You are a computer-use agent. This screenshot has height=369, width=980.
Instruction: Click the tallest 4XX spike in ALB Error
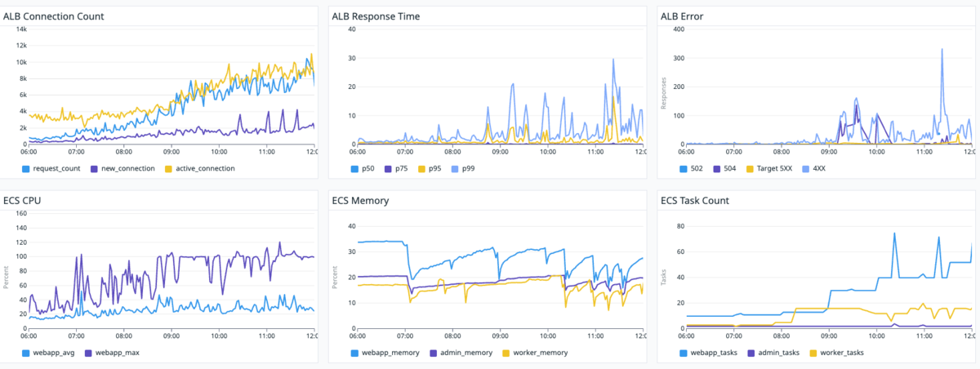click(942, 49)
